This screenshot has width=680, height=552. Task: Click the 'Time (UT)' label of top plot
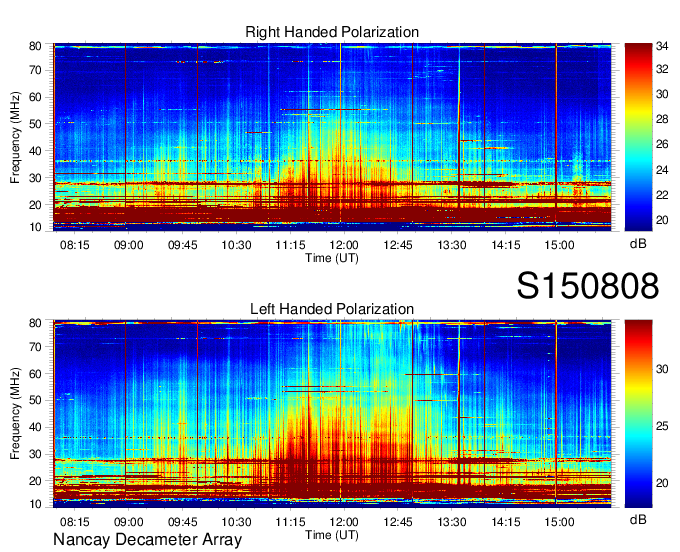coord(332,258)
